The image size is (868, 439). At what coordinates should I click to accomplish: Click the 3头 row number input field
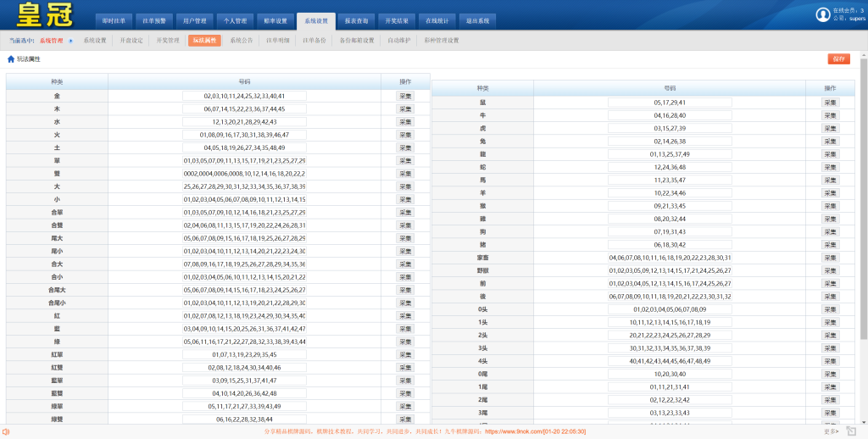tap(670, 348)
